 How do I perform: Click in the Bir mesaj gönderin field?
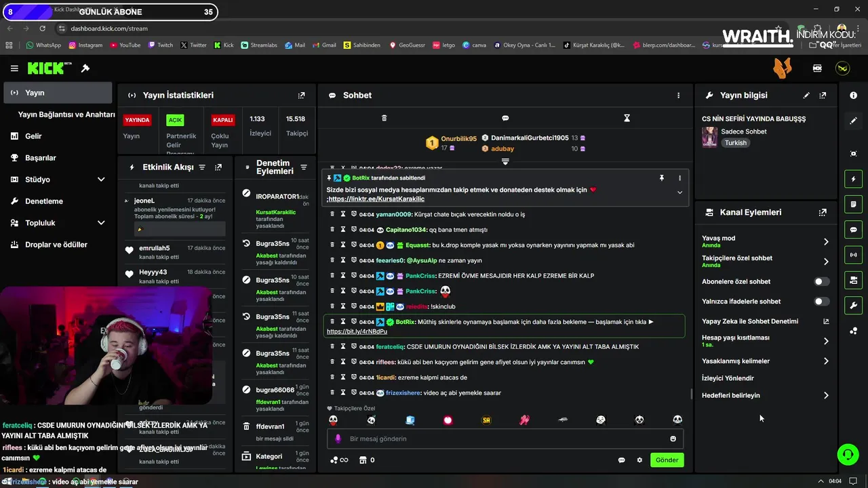tap(505, 439)
